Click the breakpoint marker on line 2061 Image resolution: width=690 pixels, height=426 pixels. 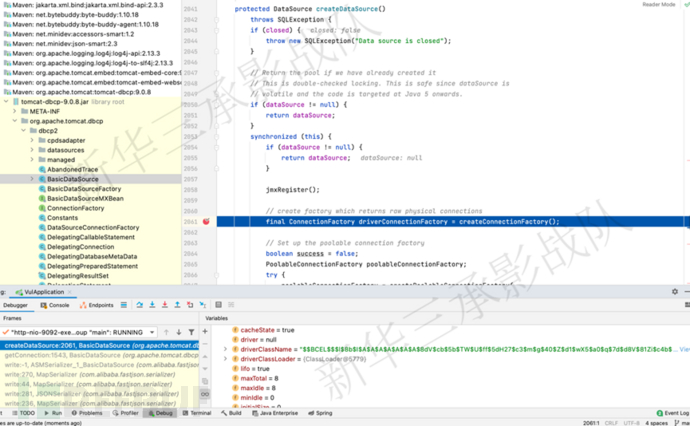pos(206,221)
